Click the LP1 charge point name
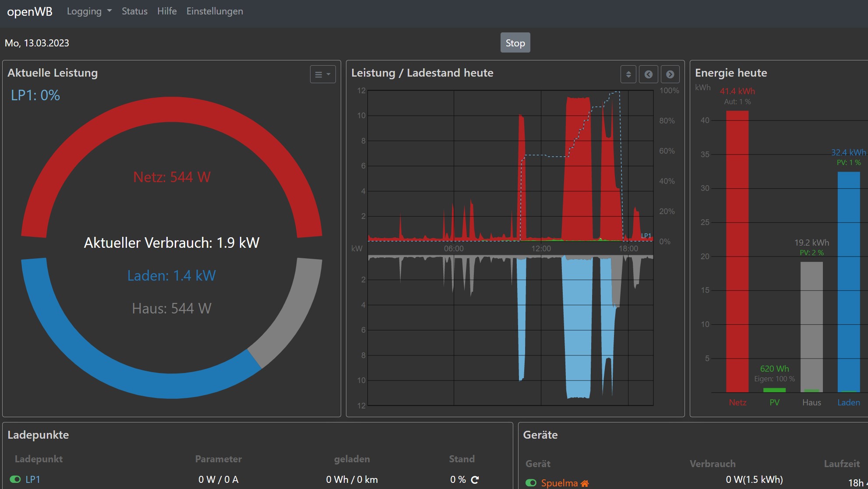 point(33,479)
